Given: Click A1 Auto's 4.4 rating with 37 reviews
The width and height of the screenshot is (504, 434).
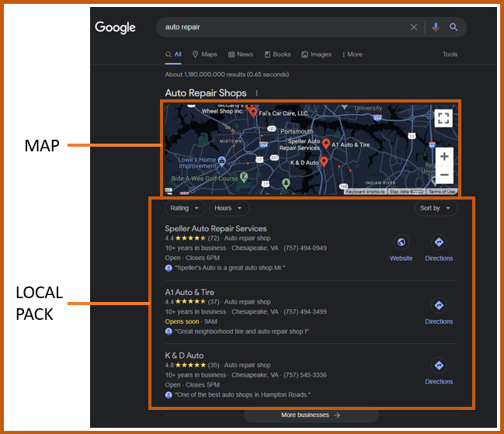Looking at the screenshot, I should tap(193, 302).
